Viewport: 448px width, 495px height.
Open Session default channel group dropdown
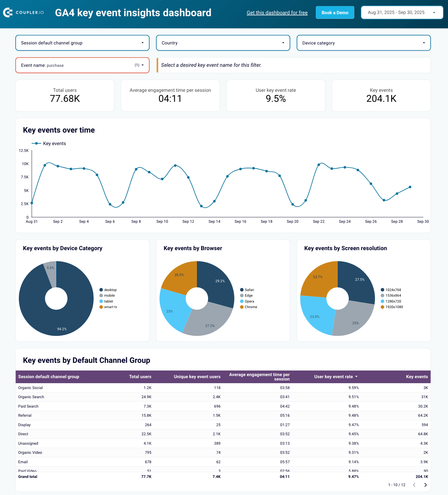pyautogui.click(x=82, y=43)
